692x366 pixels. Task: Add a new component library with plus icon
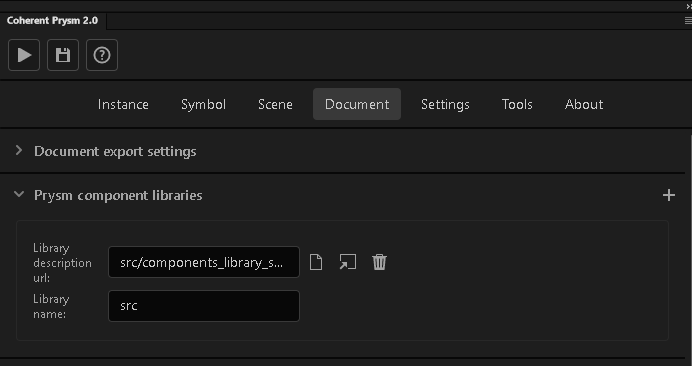[669, 195]
